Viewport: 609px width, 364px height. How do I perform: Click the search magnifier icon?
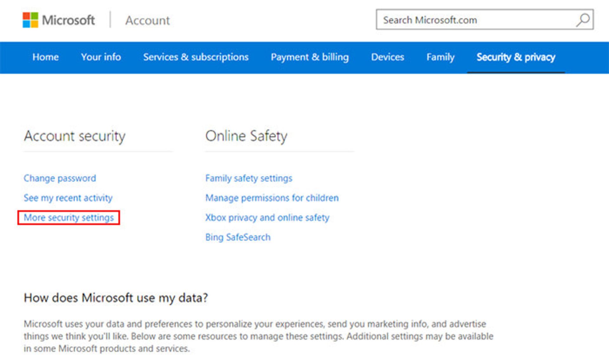(x=583, y=20)
